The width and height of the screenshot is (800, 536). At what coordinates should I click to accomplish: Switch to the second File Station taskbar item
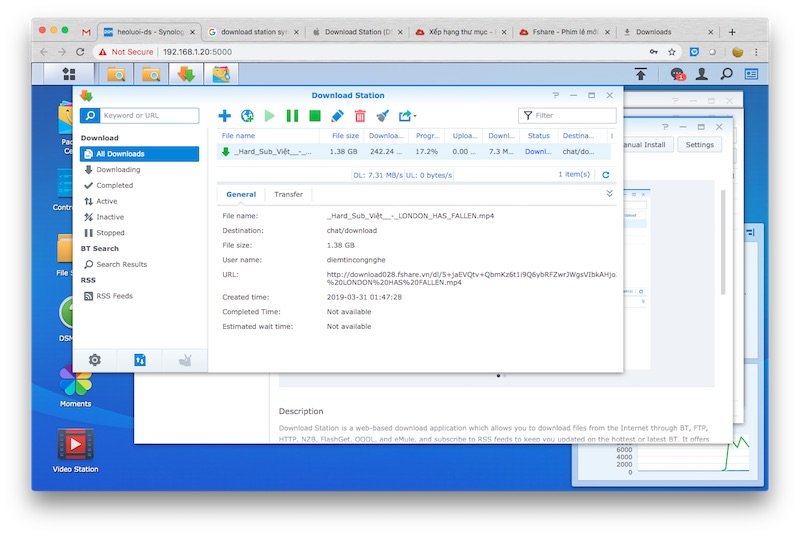[x=151, y=74]
